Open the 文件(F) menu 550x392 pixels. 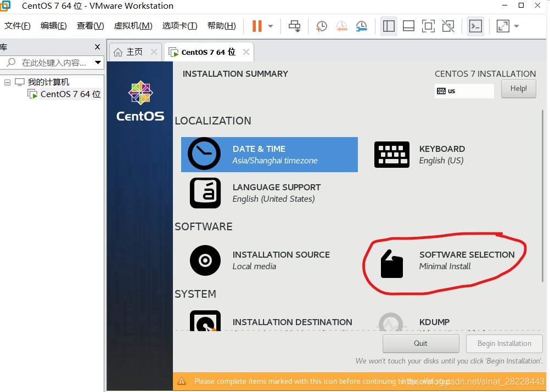17,26
